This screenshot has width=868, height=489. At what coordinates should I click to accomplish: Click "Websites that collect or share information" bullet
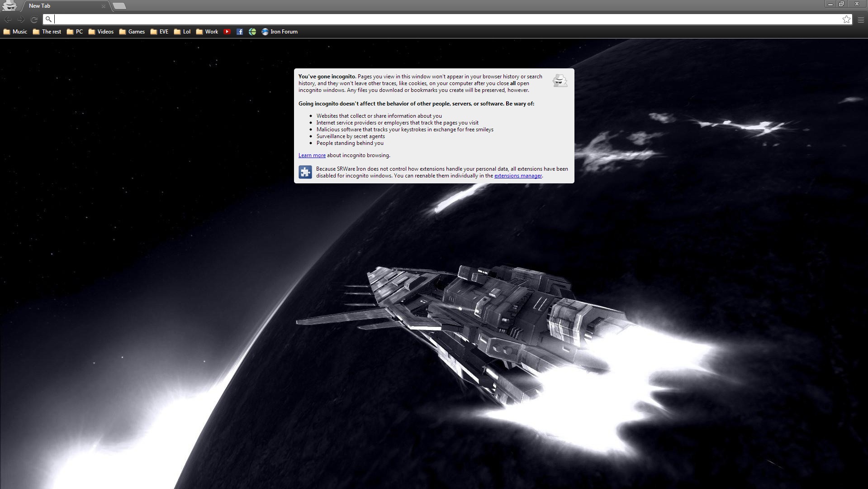click(x=379, y=116)
